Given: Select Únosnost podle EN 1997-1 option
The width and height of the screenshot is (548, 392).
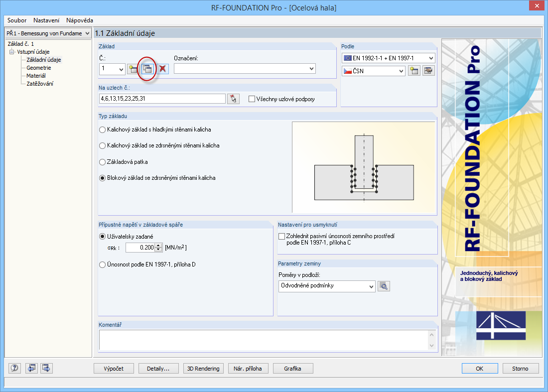Looking at the screenshot, I should [x=103, y=265].
